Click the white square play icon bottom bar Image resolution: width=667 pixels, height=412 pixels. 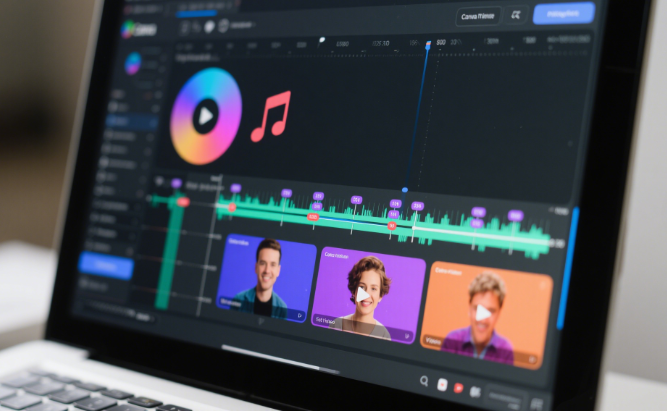click(x=442, y=385)
